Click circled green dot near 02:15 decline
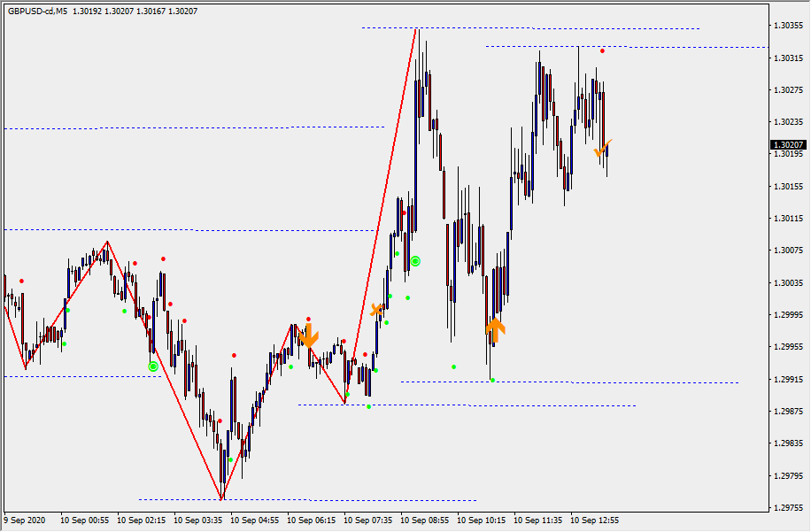This screenshot has height=532, width=811. pyautogui.click(x=153, y=366)
